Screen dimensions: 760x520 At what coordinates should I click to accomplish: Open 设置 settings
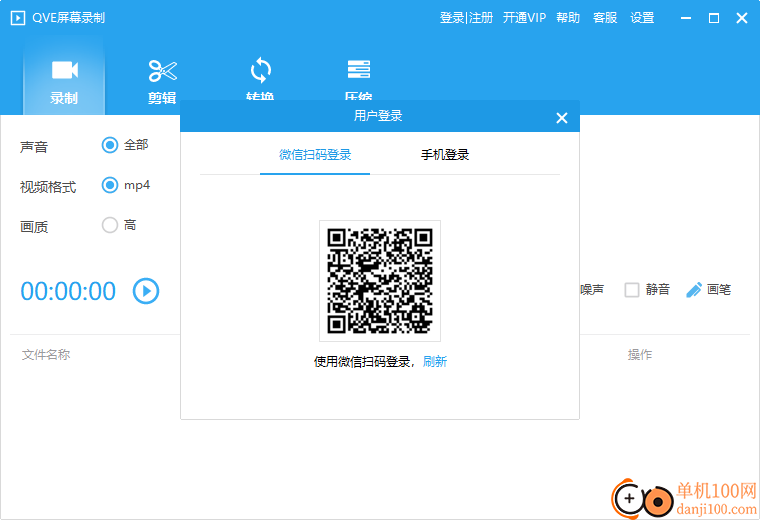(x=642, y=18)
